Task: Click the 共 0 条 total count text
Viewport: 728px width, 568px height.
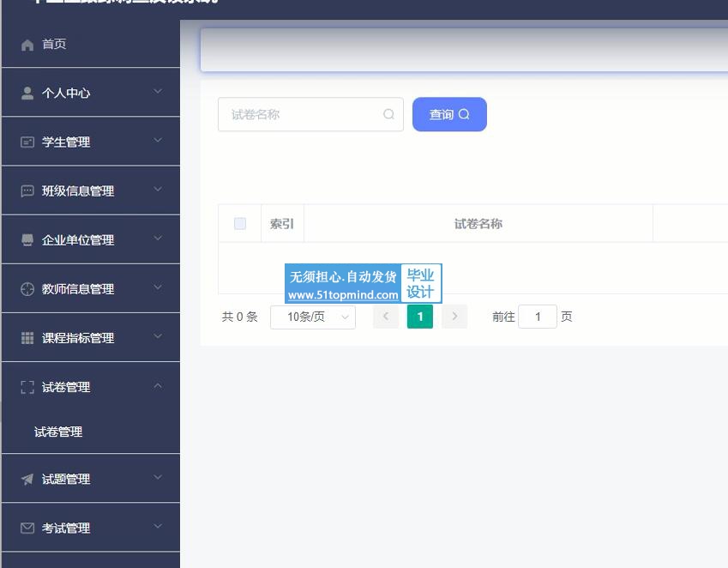Action: (x=239, y=317)
